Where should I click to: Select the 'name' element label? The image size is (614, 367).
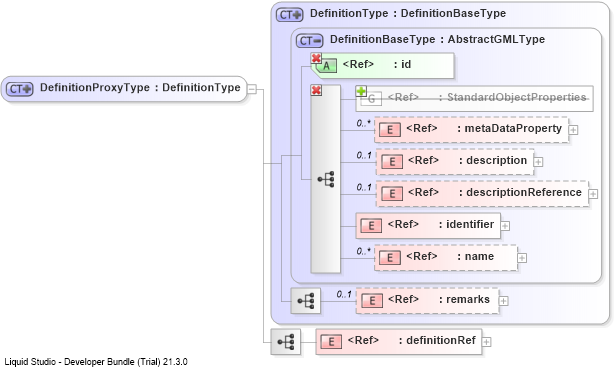click(479, 257)
